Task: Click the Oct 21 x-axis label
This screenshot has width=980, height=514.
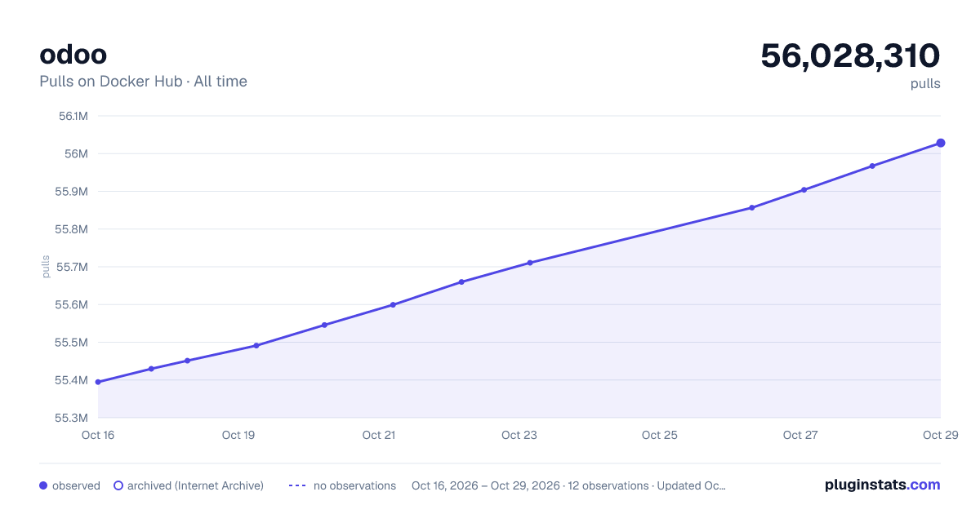Action: (379, 435)
